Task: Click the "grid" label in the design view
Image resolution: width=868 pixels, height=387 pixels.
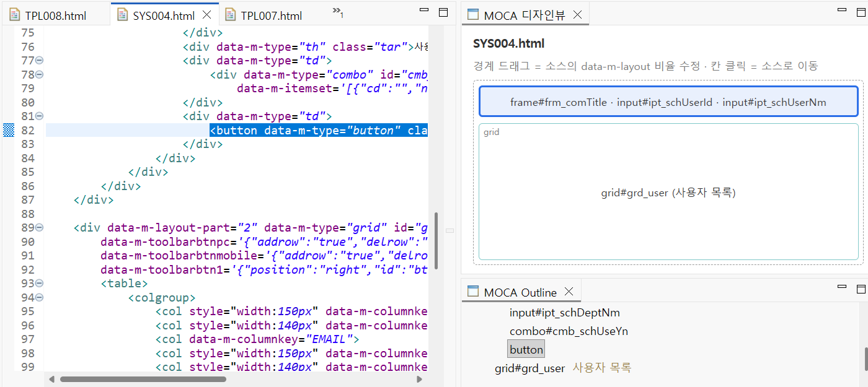Action: pos(491,132)
